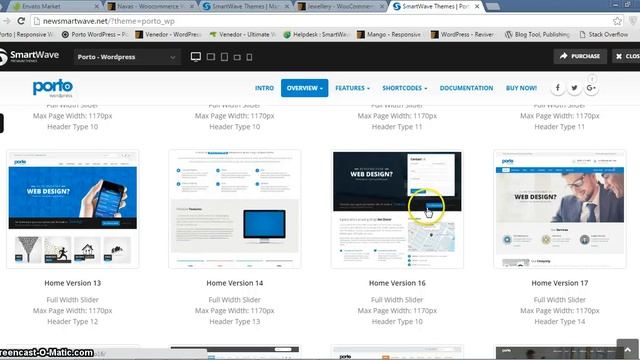Click the Home Version 16 thumbnail
This screenshot has height=360, width=640.
click(397, 209)
